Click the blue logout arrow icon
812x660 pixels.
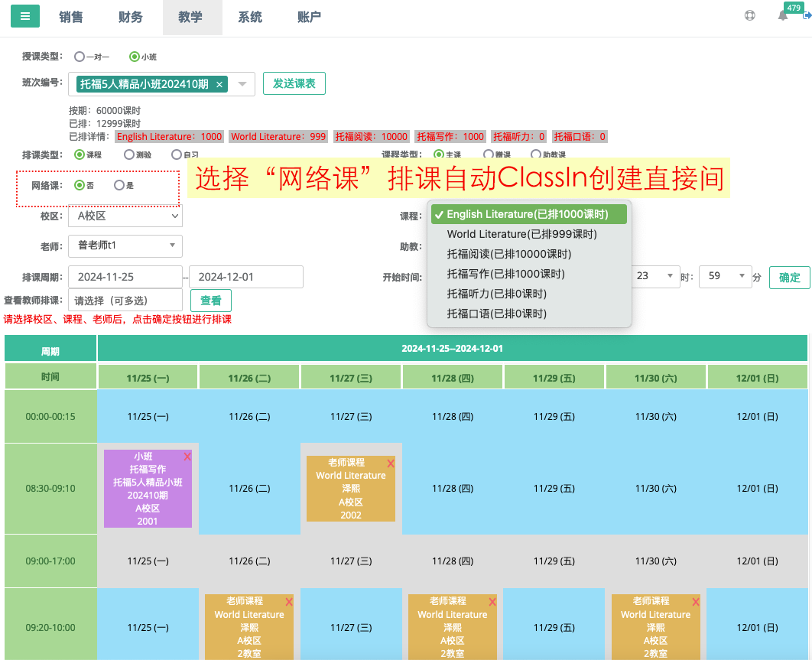(806, 16)
